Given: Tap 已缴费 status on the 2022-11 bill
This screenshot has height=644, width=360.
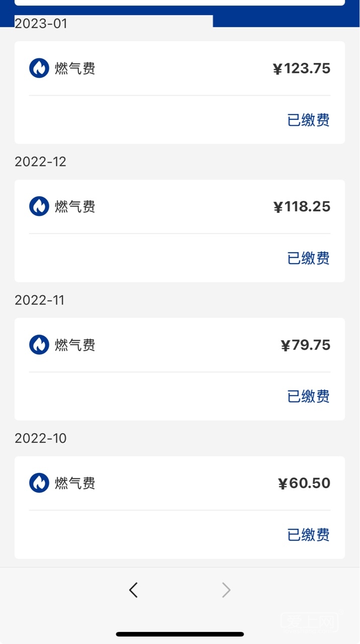Looking at the screenshot, I should (308, 396).
